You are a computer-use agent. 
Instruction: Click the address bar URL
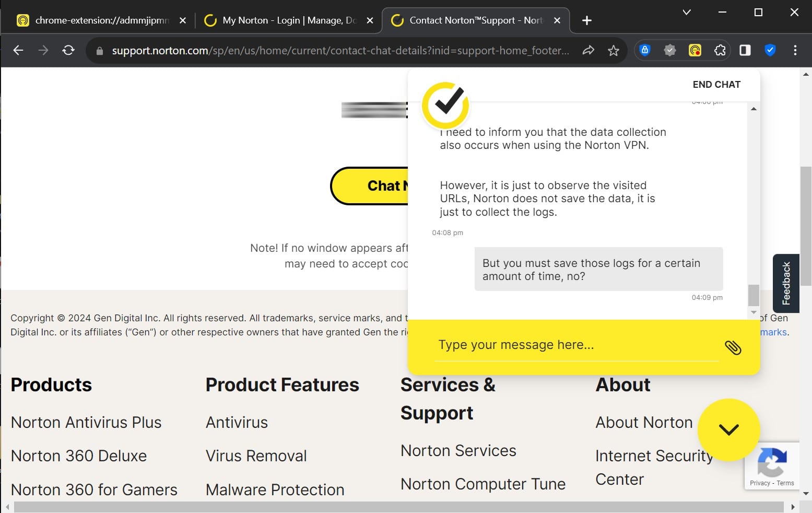(x=340, y=51)
